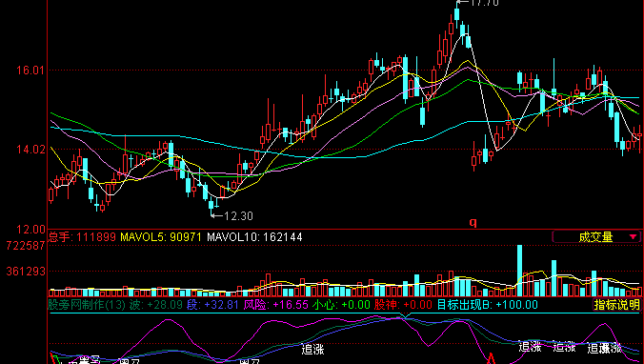Select the 361293 volume axis label

click(x=26, y=272)
